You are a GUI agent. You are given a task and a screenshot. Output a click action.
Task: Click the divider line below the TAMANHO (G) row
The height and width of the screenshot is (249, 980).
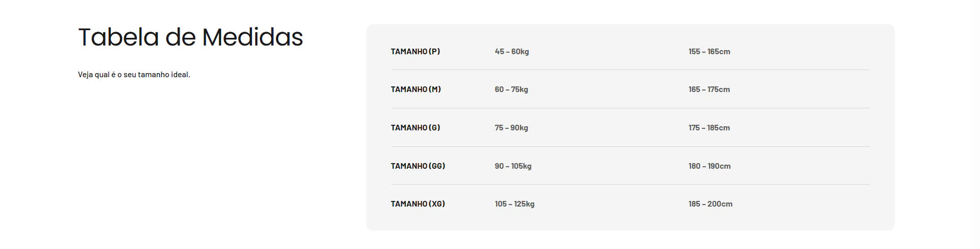pyautogui.click(x=630, y=147)
